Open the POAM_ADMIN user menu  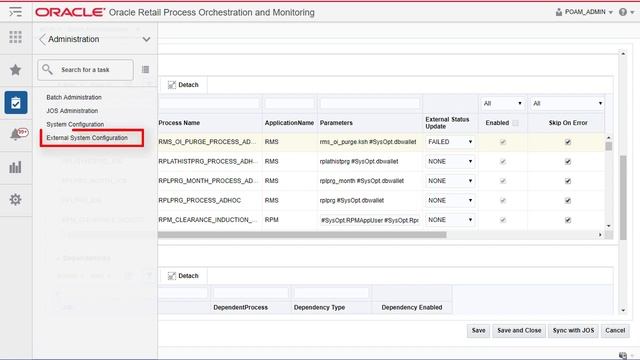pos(584,12)
